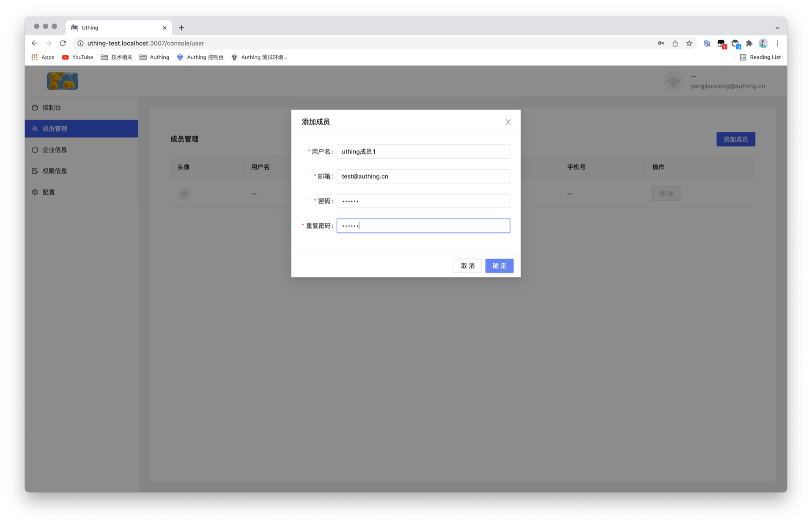Bookmark page with star icon

click(689, 43)
